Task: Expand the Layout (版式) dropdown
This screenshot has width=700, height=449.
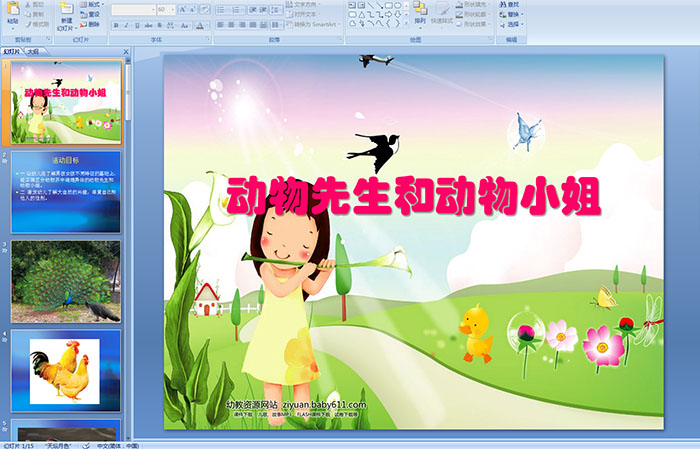Action: point(91,4)
